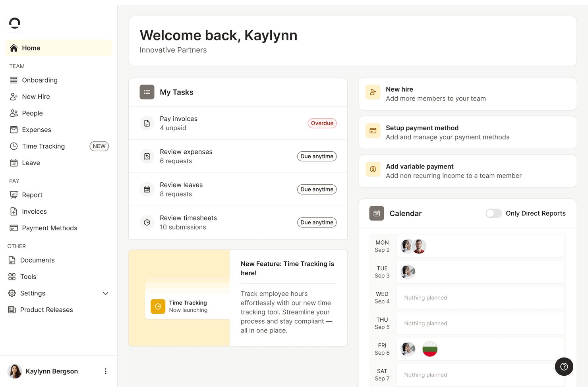588x392 pixels.
Task: Open the Review timesheets task row
Action: pos(238,222)
